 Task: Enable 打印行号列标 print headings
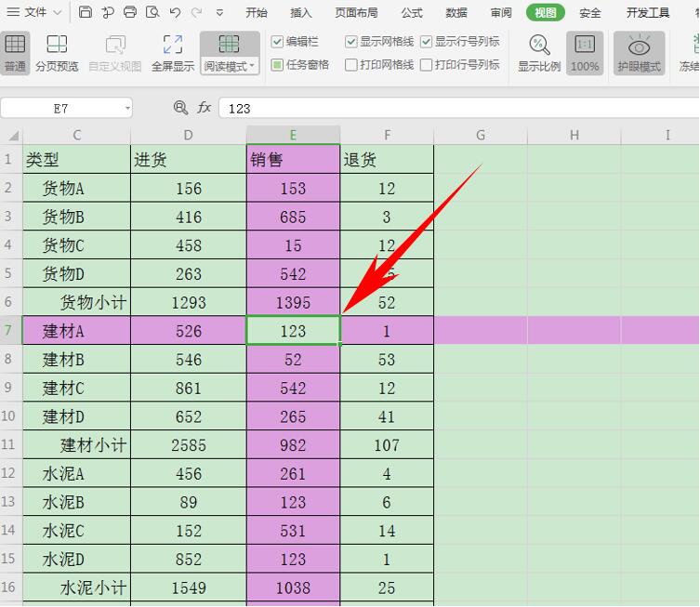tap(426, 65)
